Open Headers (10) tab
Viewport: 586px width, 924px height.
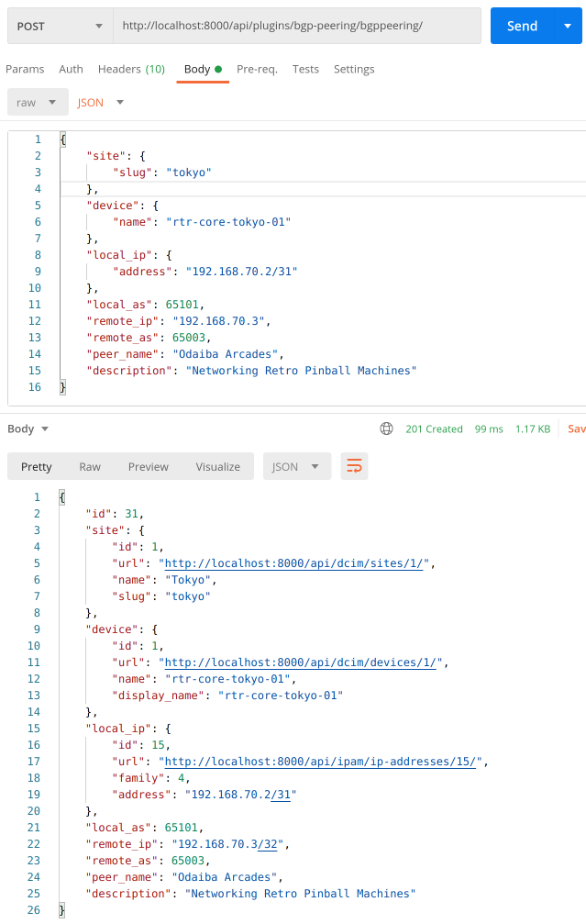pyautogui.click(x=131, y=69)
